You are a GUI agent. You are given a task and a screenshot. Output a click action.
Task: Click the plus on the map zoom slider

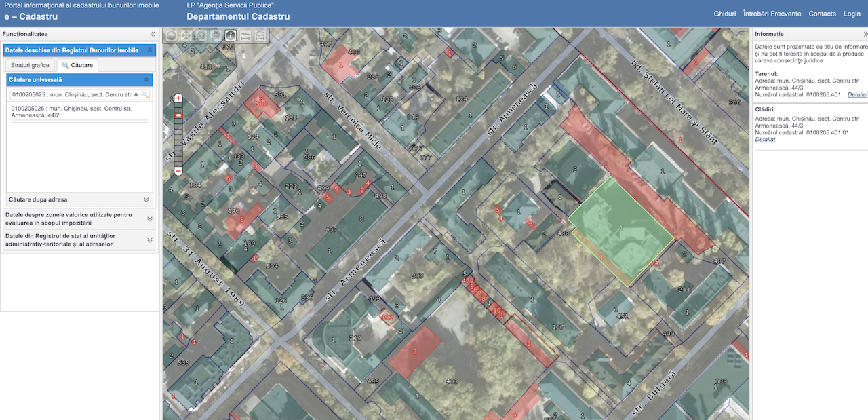[x=178, y=97]
